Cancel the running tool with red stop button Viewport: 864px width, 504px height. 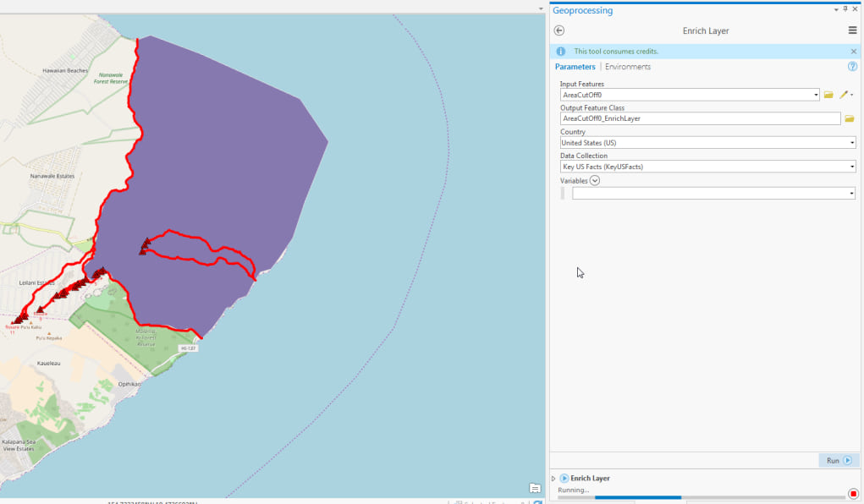click(853, 494)
